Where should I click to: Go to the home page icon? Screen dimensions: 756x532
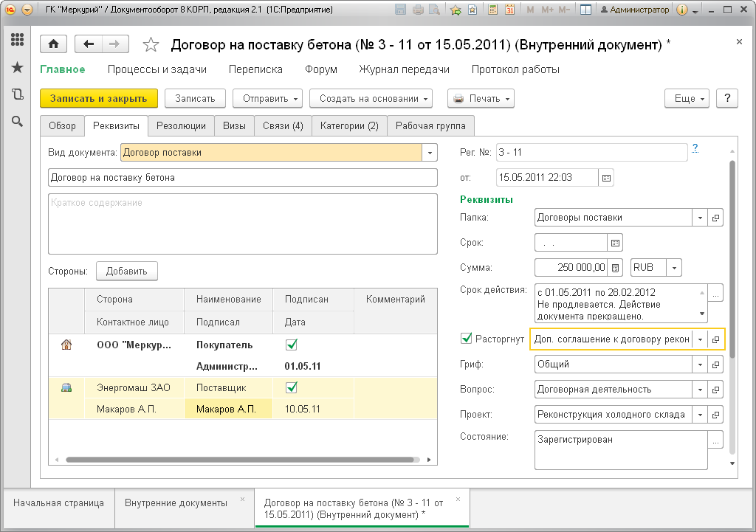coord(53,44)
